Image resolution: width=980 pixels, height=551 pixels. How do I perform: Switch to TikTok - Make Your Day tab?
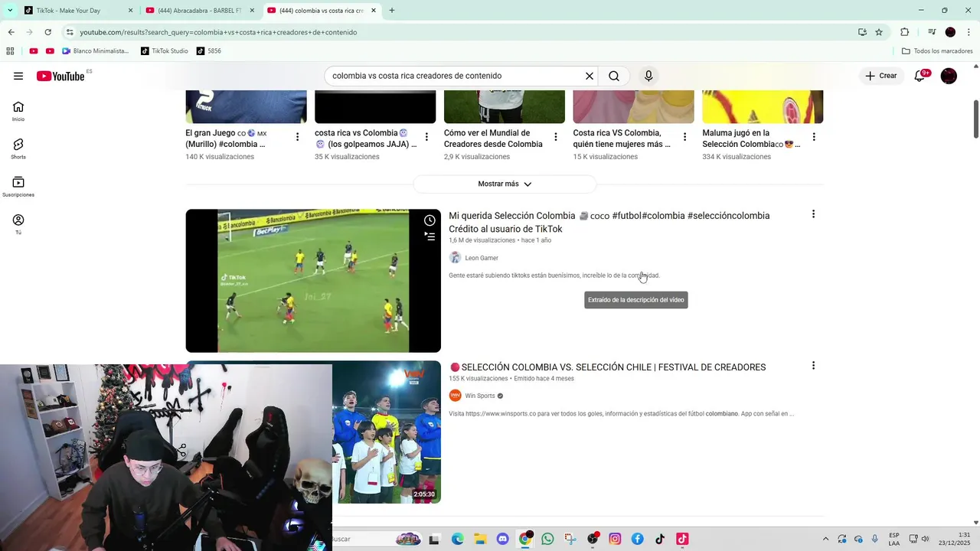tap(77, 11)
